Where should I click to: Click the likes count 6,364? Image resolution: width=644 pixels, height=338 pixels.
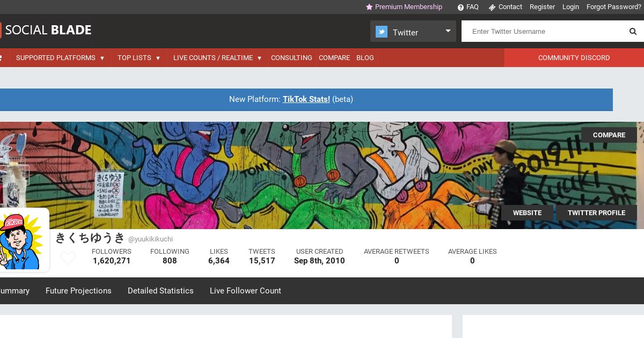219,261
